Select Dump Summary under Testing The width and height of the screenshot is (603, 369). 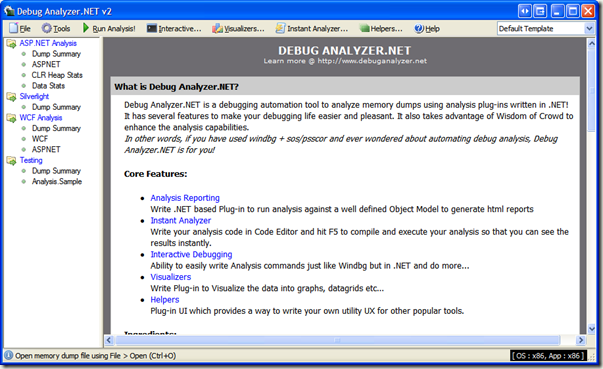click(56, 171)
